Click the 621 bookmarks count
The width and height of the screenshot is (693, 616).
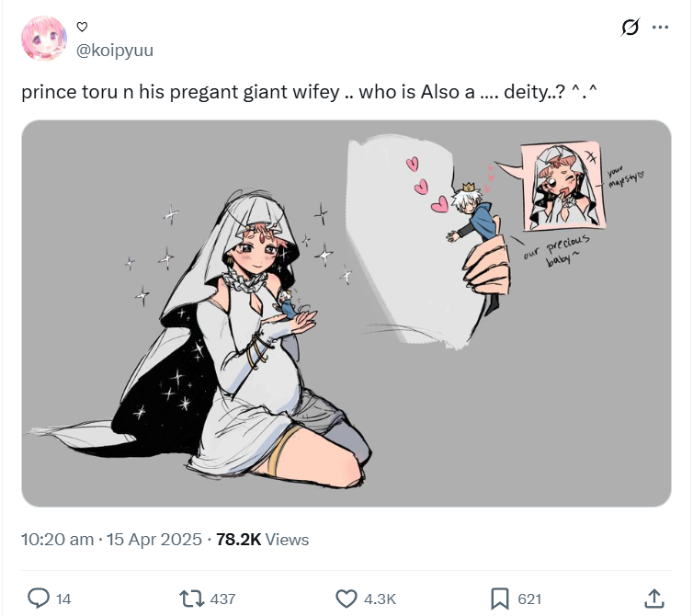(529, 599)
